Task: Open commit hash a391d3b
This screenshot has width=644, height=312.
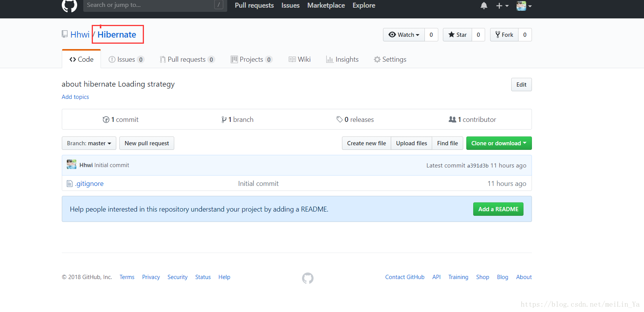Action: click(478, 166)
